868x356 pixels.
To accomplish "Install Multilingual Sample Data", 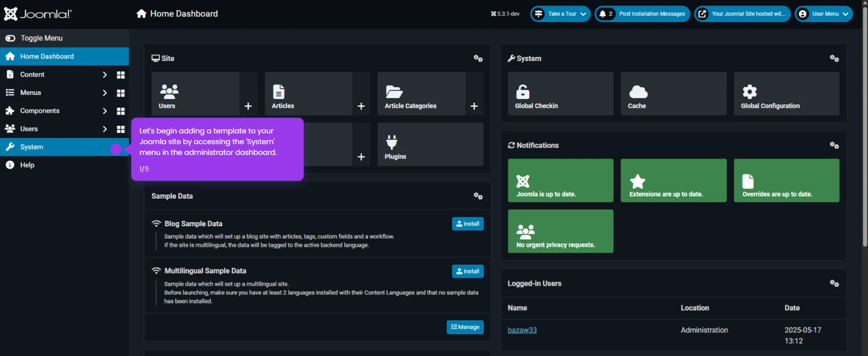I will click(x=468, y=271).
